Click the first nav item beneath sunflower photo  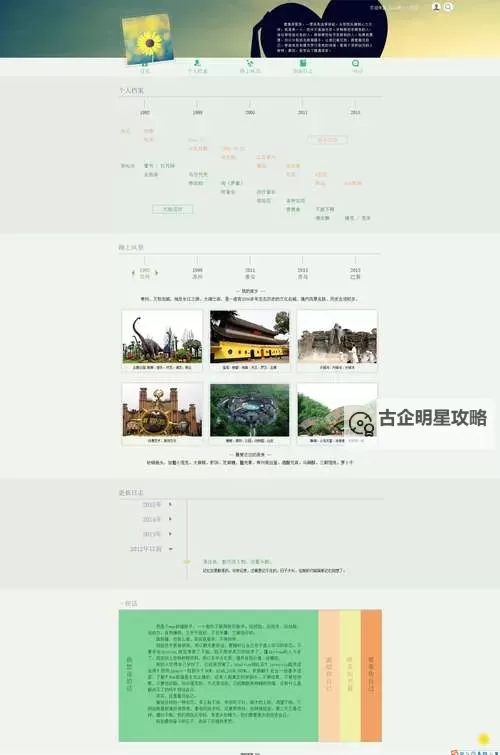[145, 67]
